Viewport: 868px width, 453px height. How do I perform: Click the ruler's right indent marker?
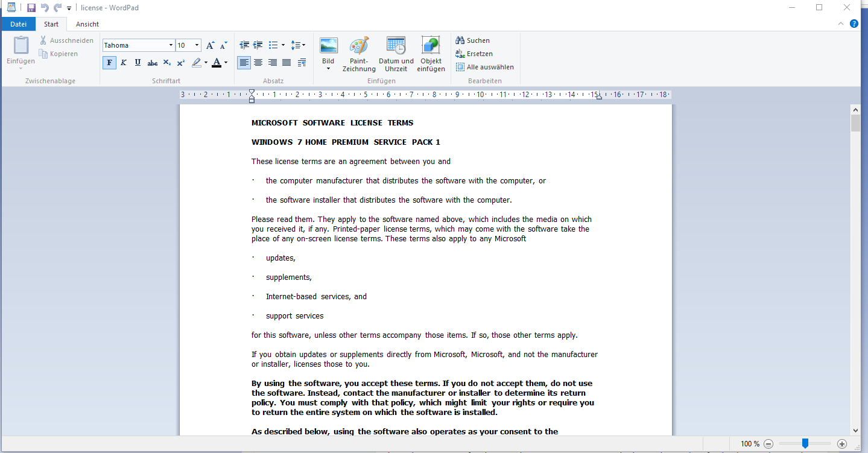click(599, 97)
